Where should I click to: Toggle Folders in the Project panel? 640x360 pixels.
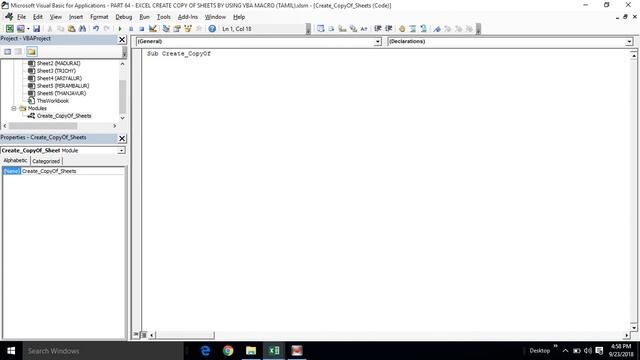[x=31, y=51]
